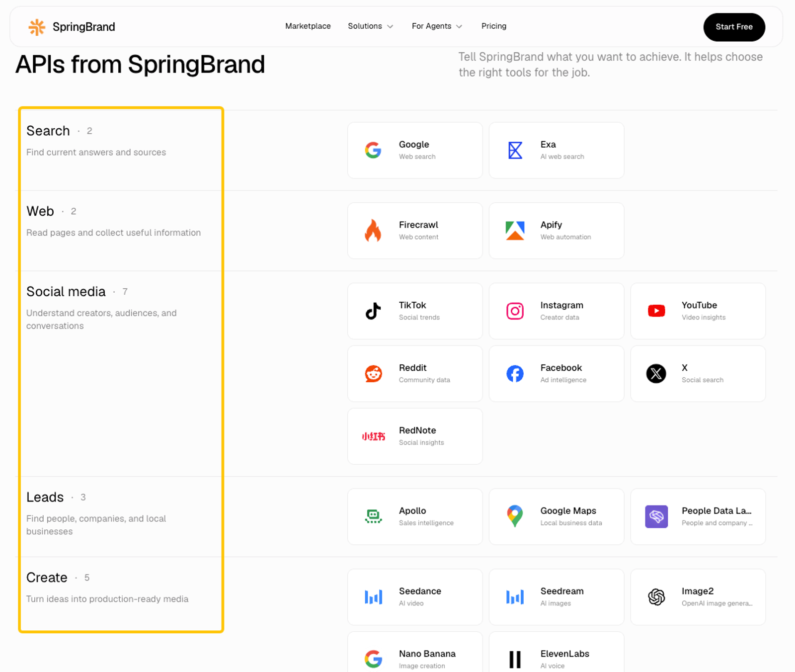Click the Facebook card title text
The height and width of the screenshot is (672, 795).
[x=561, y=368]
